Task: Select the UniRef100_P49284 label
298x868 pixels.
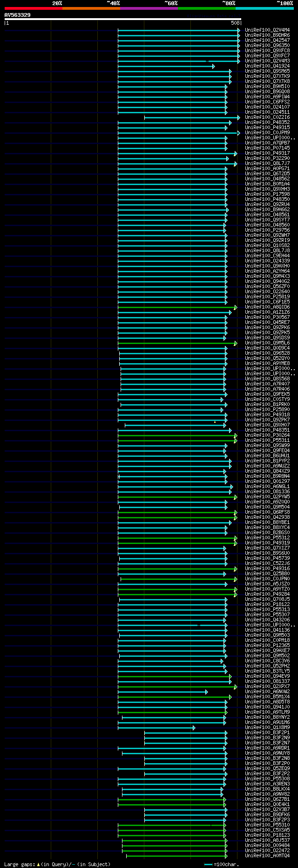Action: tap(267, 594)
